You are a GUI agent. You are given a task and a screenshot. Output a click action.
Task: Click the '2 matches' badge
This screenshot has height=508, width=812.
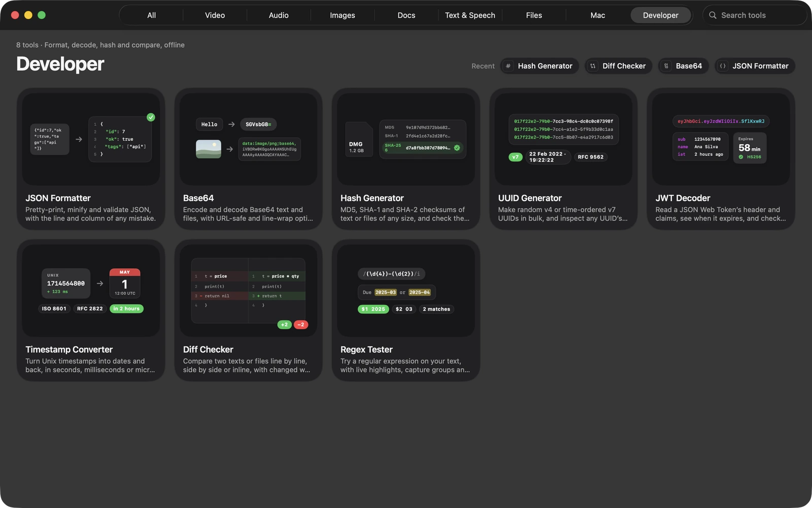[436, 309]
